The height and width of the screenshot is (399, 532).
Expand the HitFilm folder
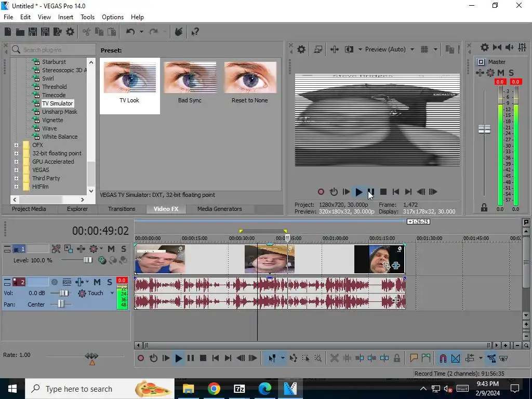click(x=16, y=187)
